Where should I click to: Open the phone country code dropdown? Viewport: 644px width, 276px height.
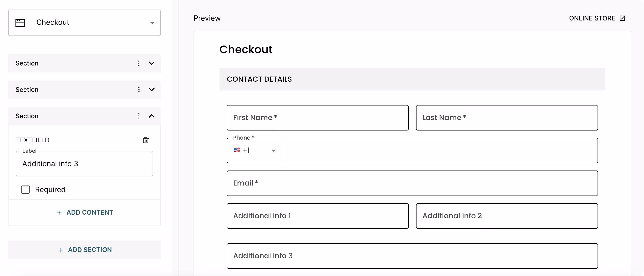(273, 151)
